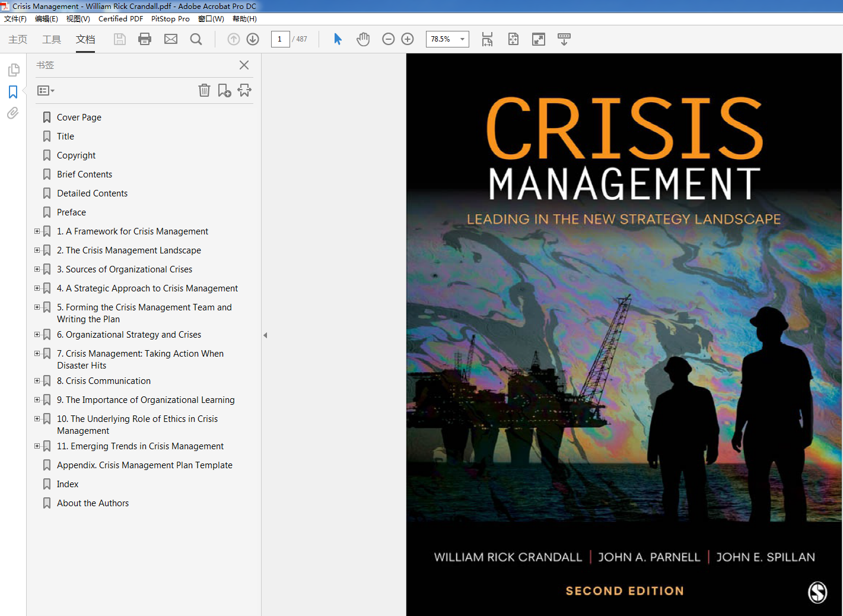Select 6. Organizational Strategy and Crises
The image size is (843, 616).
[x=129, y=335]
